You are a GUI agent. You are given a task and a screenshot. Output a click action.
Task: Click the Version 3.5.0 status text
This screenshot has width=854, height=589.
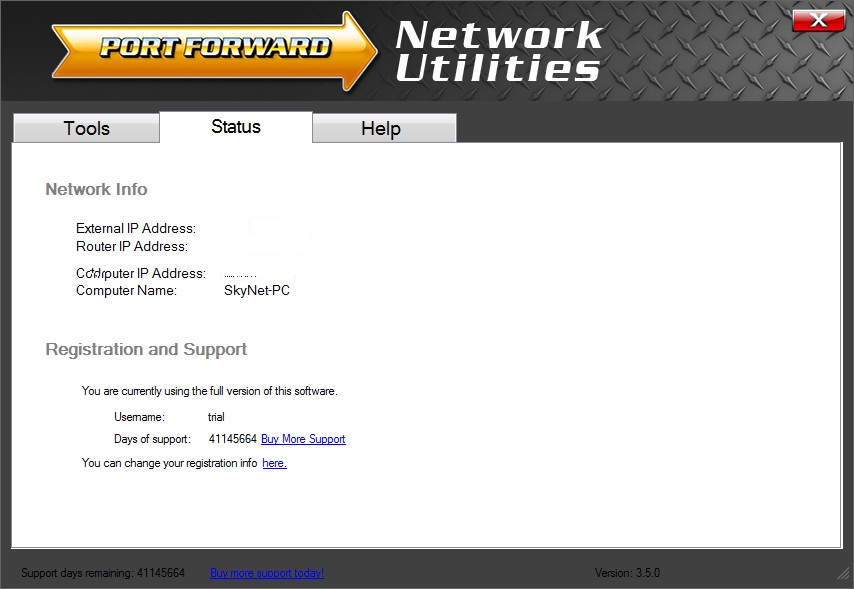click(x=627, y=573)
